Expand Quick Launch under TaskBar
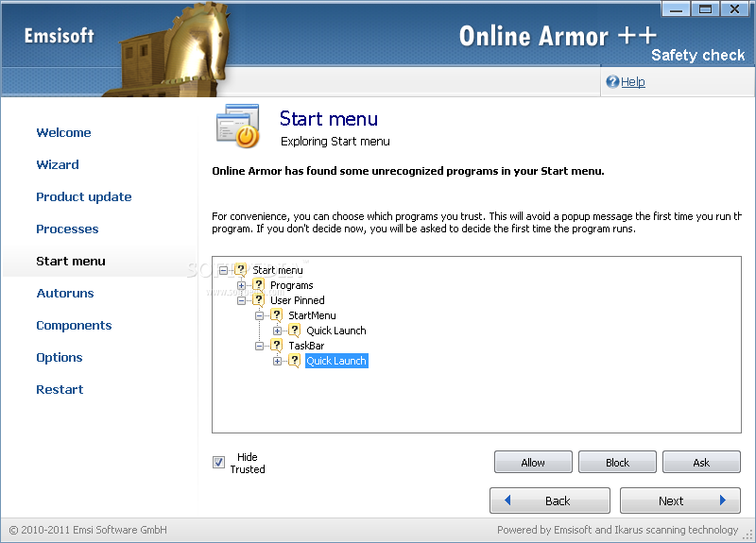Image resolution: width=756 pixels, height=543 pixels. pos(277,361)
